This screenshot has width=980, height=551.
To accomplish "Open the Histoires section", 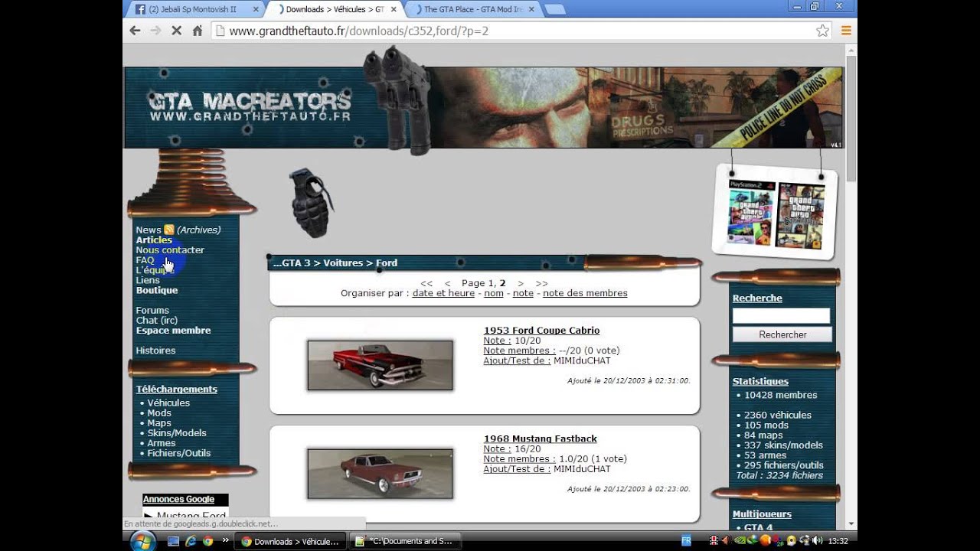I will tap(155, 350).
